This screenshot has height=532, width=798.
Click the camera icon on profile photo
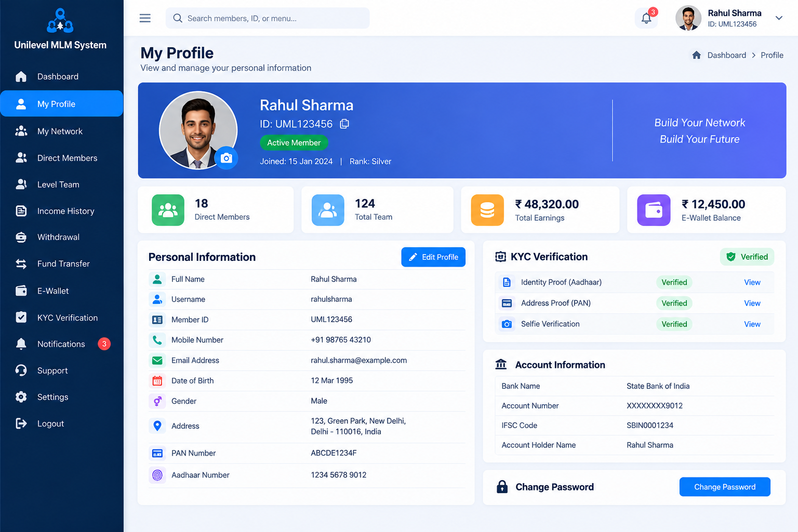tap(227, 158)
